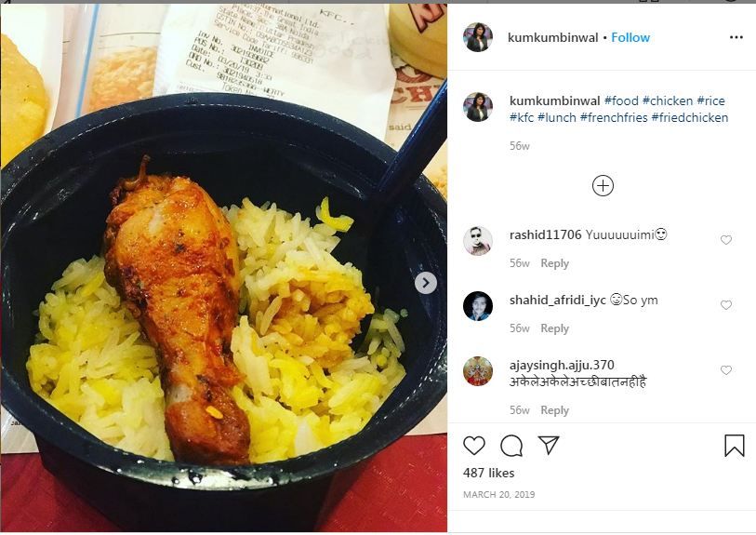Screen dimensions: 756x535
Task: Load more comments with plus circle
Action: tap(603, 186)
